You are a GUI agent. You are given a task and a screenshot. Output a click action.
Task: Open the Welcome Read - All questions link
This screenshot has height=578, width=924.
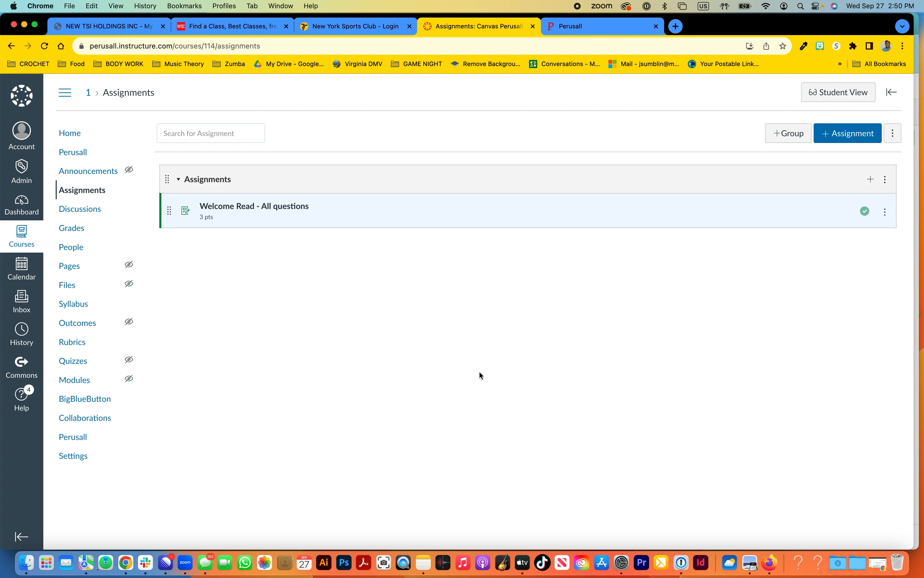click(x=254, y=206)
